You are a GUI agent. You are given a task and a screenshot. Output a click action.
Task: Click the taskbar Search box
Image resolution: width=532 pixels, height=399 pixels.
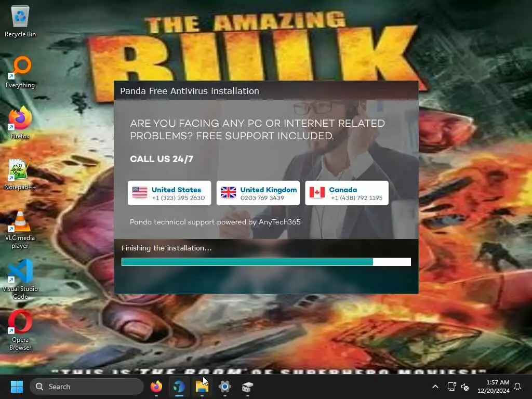click(x=87, y=387)
